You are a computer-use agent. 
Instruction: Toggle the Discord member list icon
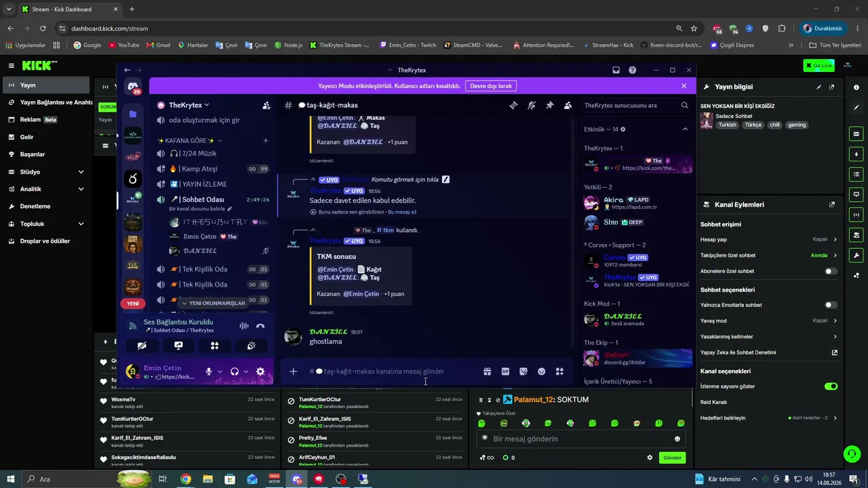[x=568, y=105]
